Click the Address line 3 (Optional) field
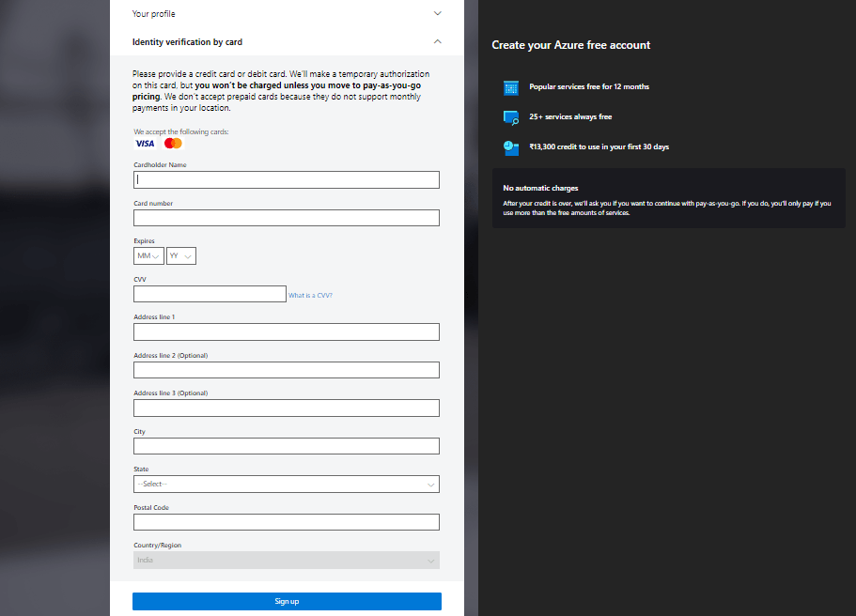Screen dimensions: 856x616 point(286,408)
